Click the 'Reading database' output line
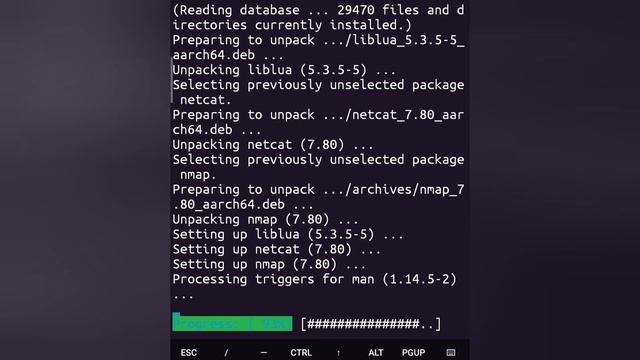 [318, 18]
